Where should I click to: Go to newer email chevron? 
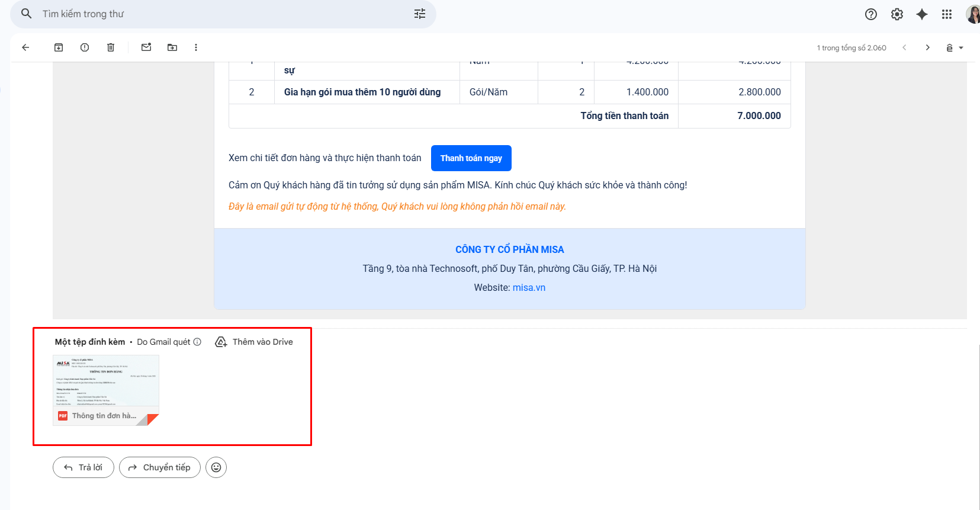pyautogui.click(x=904, y=47)
